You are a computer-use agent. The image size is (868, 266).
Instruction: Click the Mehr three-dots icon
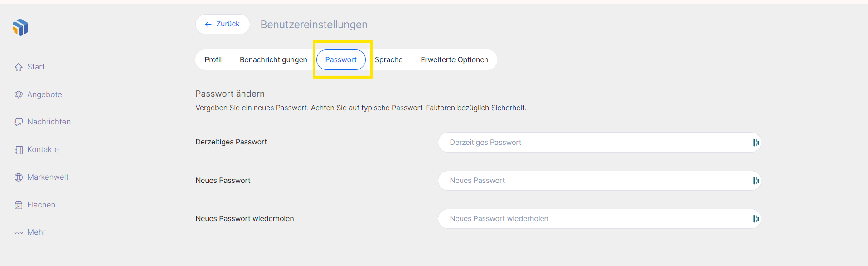click(x=19, y=232)
